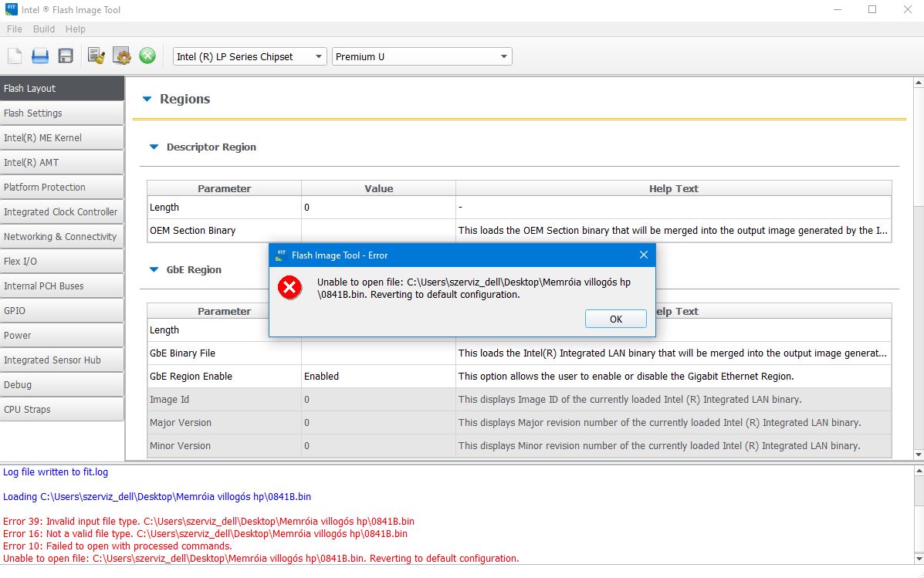Click the New file icon in toolbar
924x578 pixels.
[15, 56]
